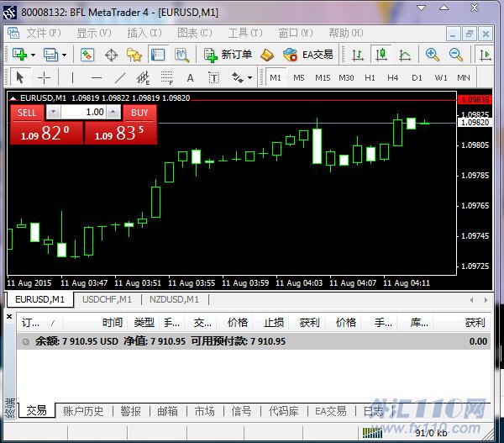Select the M30 timeframe
The height and width of the screenshot is (443, 504).
click(346, 77)
